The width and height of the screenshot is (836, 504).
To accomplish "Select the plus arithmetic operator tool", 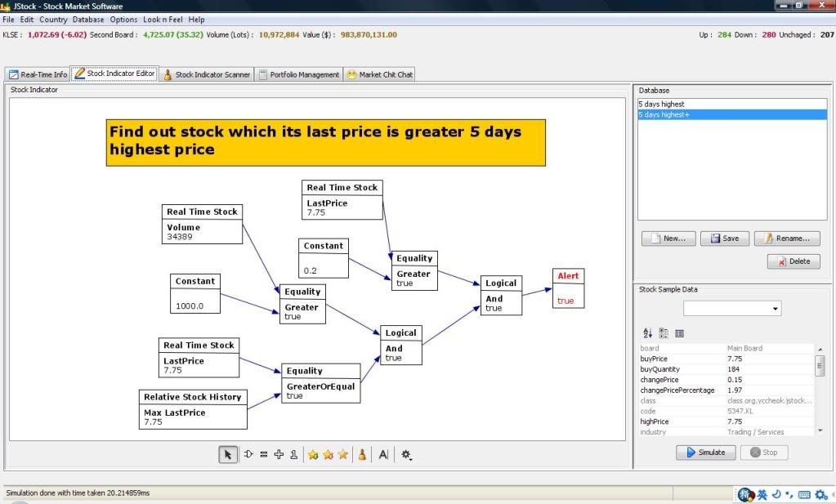I will pyautogui.click(x=279, y=454).
